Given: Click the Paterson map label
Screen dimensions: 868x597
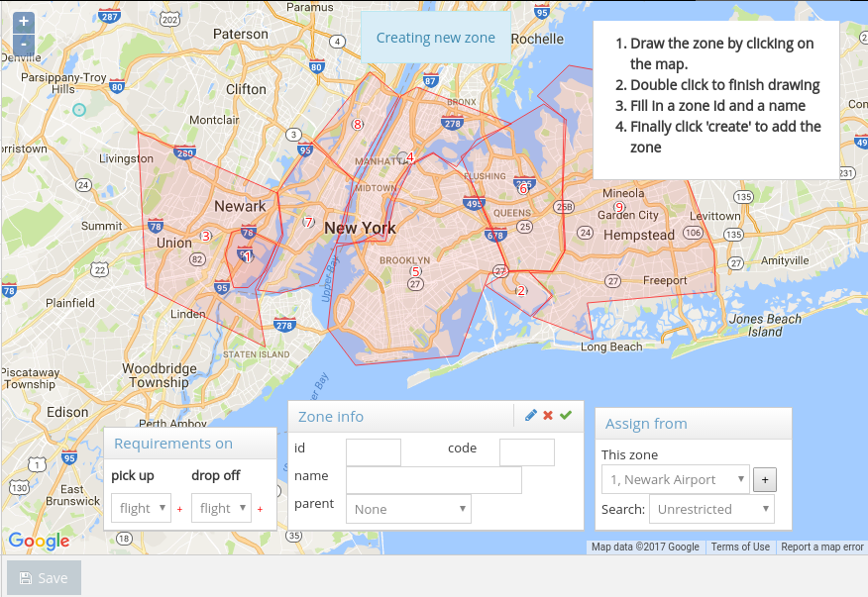Looking at the screenshot, I should [x=240, y=35].
